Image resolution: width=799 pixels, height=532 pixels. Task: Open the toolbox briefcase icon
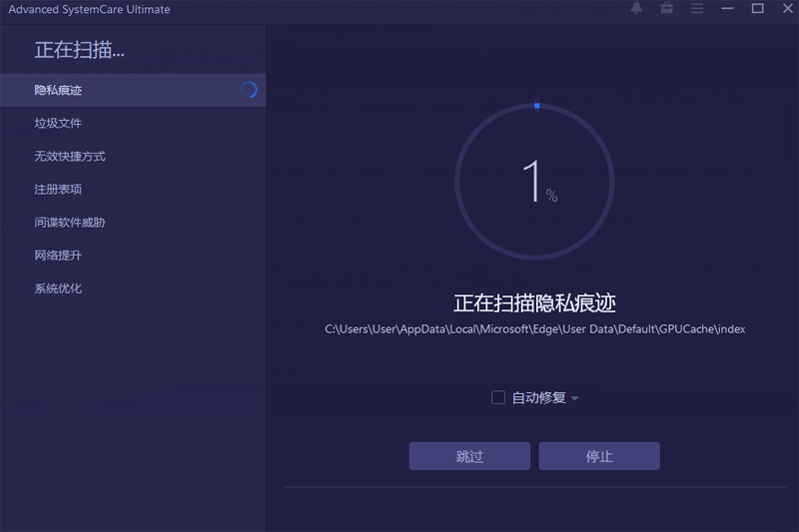click(666, 8)
